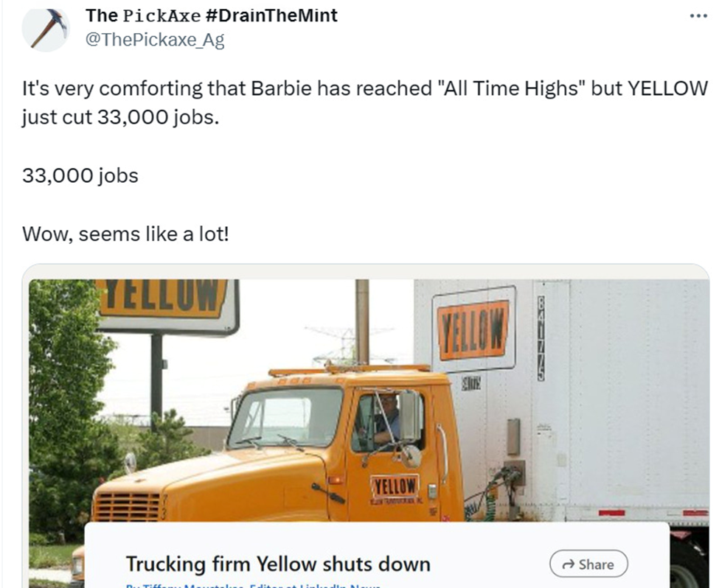Click the standalone "33,000 jobs" line

[x=80, y=176]
